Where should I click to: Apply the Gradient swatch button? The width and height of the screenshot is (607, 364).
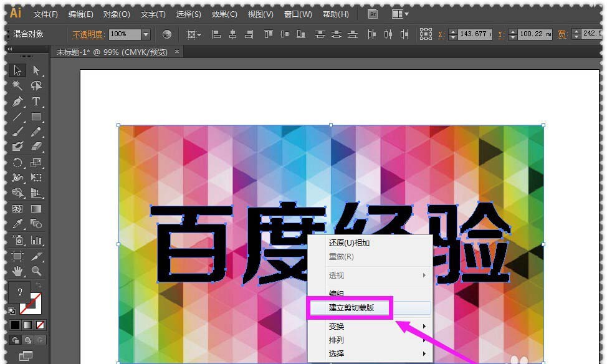point(27,325)
